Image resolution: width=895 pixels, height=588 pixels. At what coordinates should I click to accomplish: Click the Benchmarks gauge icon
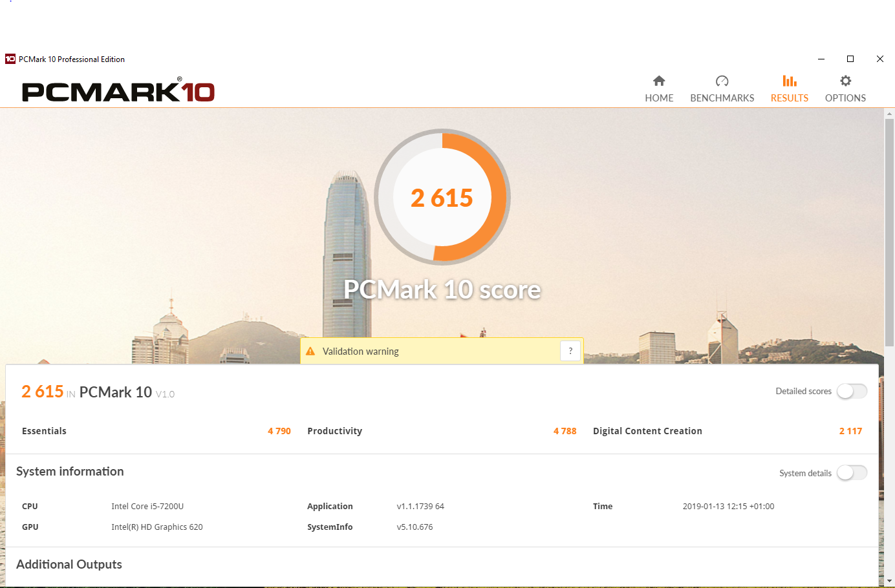[x=722, y=81]
